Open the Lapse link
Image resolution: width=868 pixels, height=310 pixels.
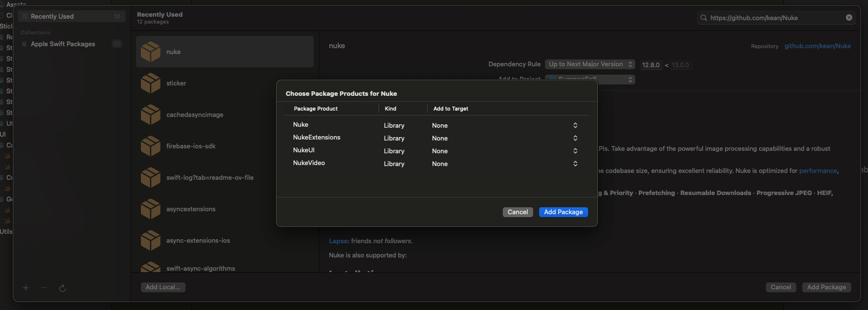click(x=338, y=241)
